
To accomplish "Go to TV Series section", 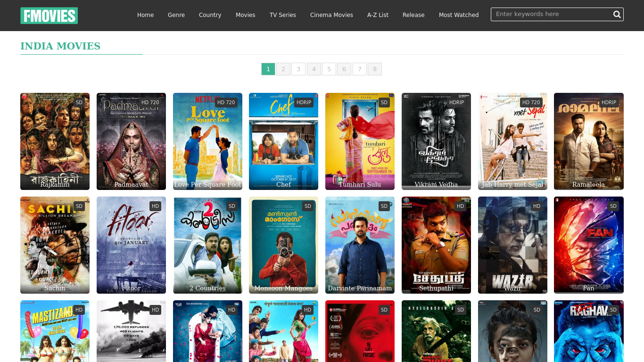I will click(283, 15).
